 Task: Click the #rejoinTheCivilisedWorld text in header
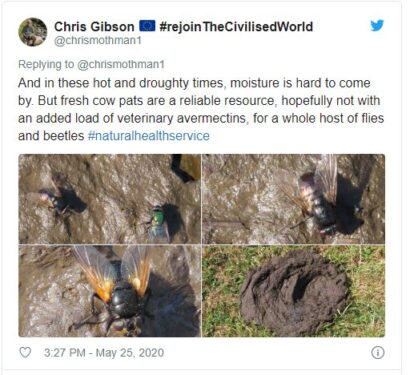[x=236, y=26]
